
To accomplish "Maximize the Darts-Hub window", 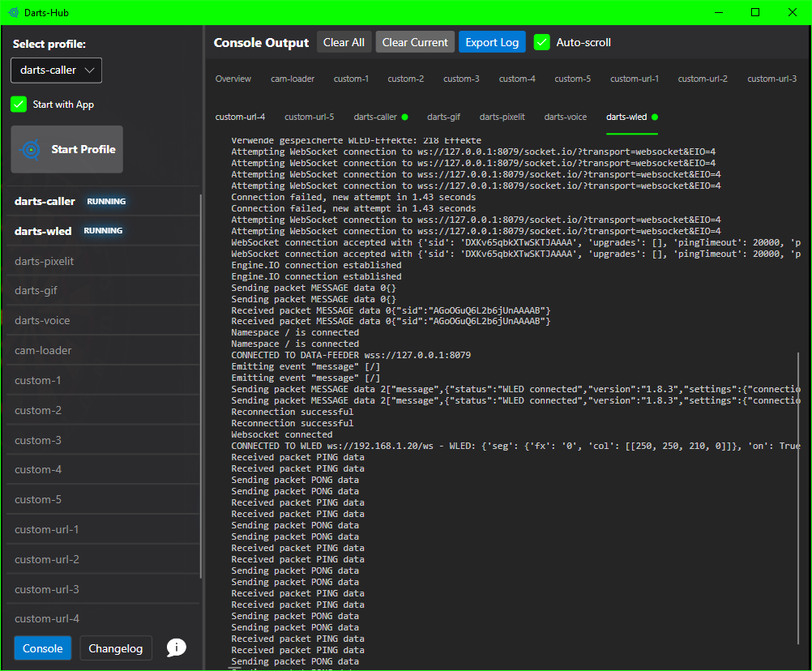I will click(x=755, y=12).
